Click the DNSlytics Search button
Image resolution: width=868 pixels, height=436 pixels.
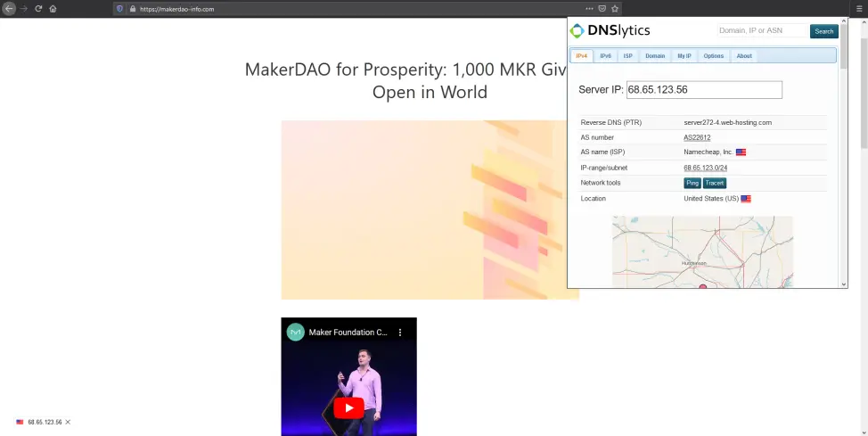(x=823, y=31)
